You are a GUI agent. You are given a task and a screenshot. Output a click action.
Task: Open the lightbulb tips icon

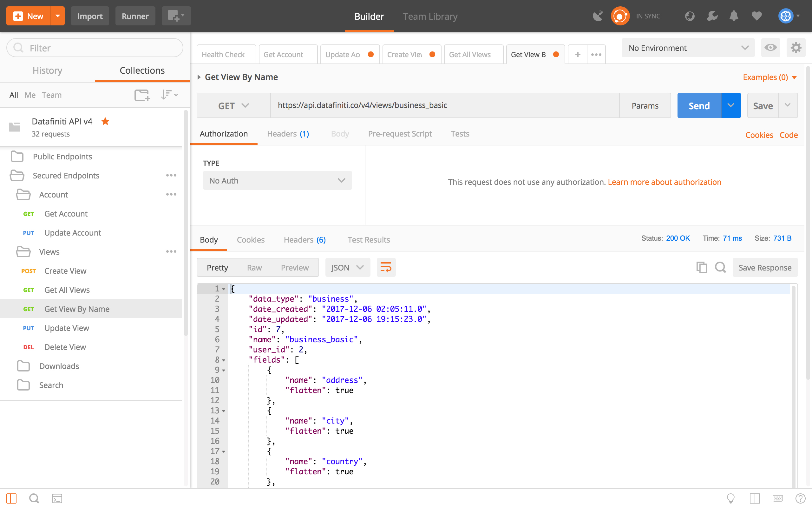(730, 498)
